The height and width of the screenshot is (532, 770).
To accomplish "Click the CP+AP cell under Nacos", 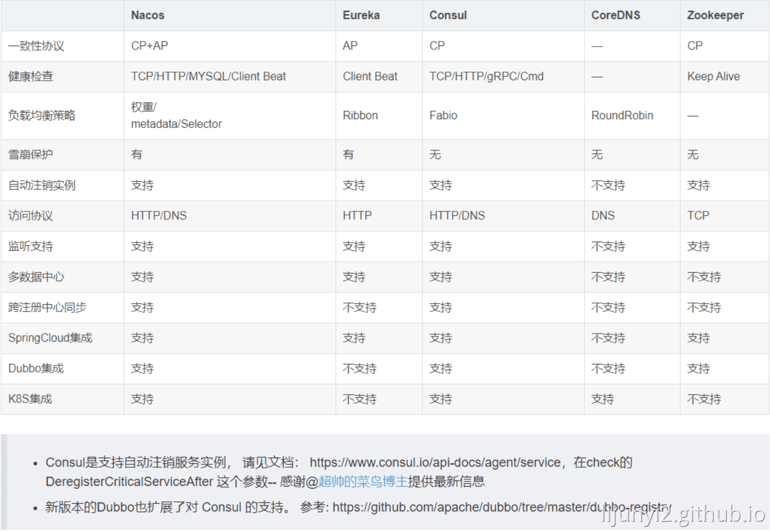I will tap(149, 46).
